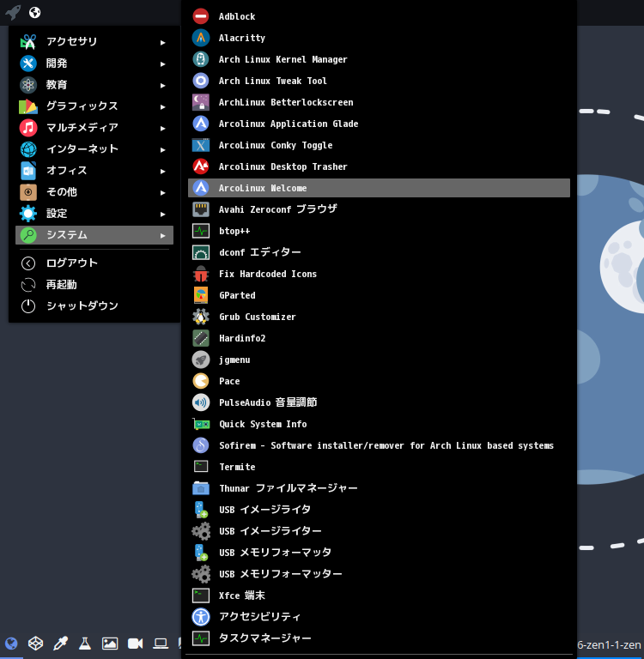Screen dimensions: 644x659
Task: Click 再起動 to restart
Action: click(62, 285)
